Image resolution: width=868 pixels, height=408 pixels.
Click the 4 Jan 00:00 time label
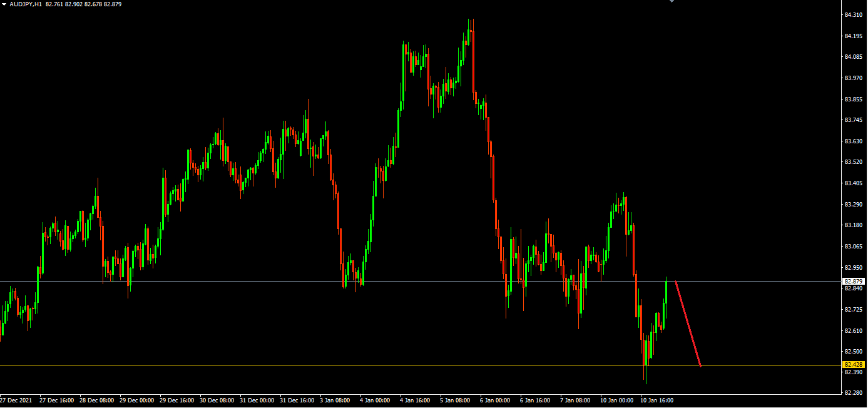[375, 400]
